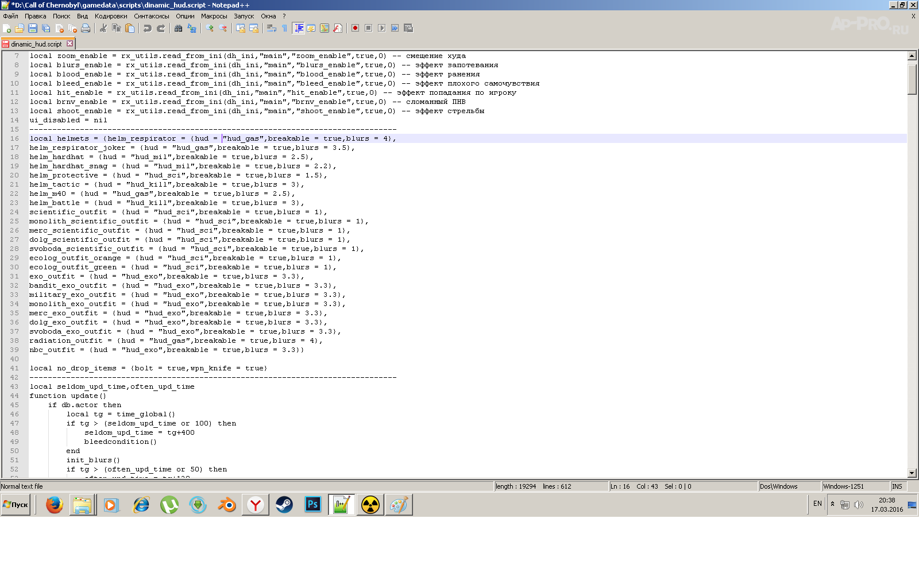The width and height of the screenshot is (919, 588).
Task: Click the Zoom in magnifier icon
Action: tap(210, 28)
